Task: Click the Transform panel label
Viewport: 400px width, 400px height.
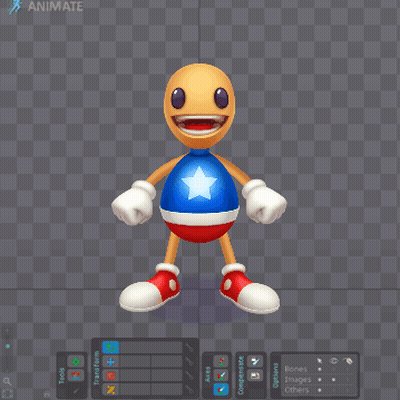Action: point(96,368)
